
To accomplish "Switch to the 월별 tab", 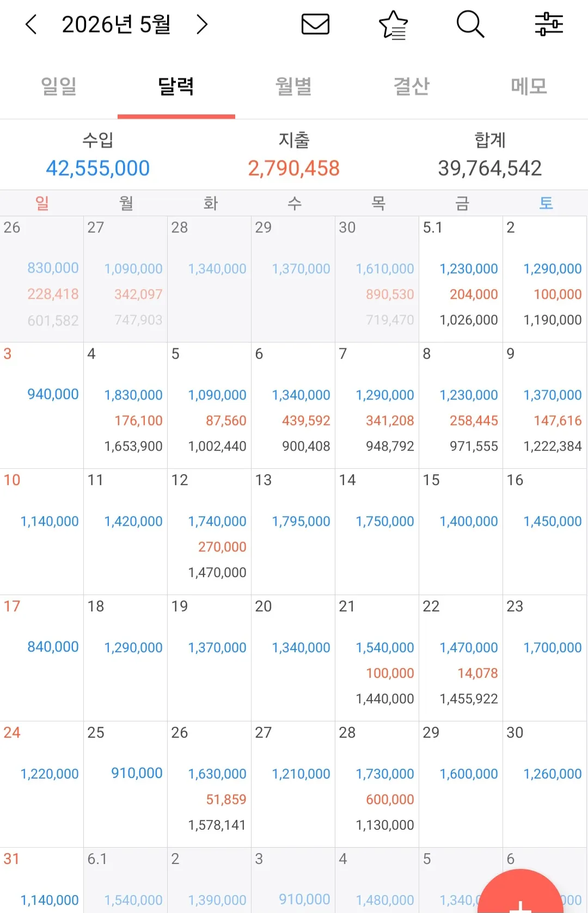I will click(x=293, y=86).
